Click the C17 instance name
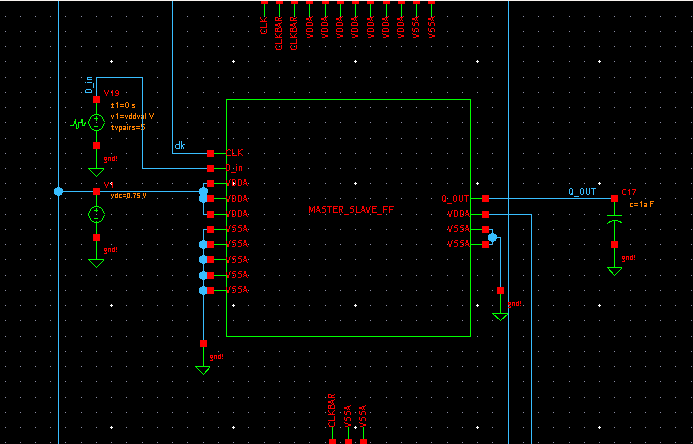 628,192
